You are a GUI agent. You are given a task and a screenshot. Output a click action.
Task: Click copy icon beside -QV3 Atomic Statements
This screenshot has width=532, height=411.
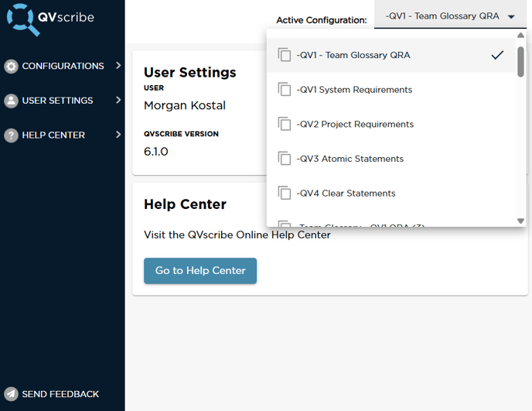[x=285, y=159]
